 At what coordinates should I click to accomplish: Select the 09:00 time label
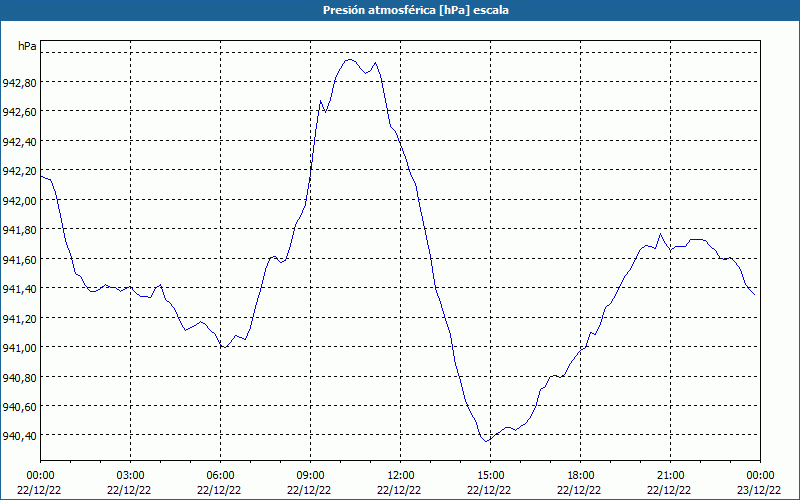tap(311, 475)
